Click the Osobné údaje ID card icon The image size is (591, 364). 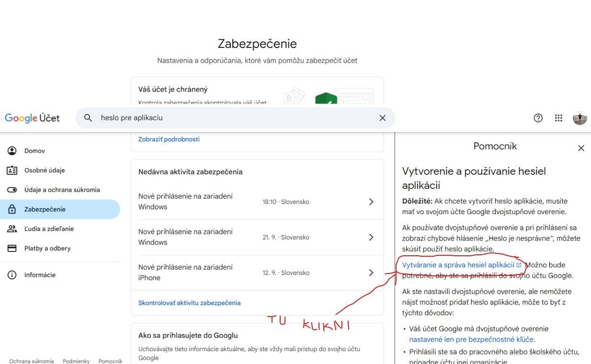12,170
